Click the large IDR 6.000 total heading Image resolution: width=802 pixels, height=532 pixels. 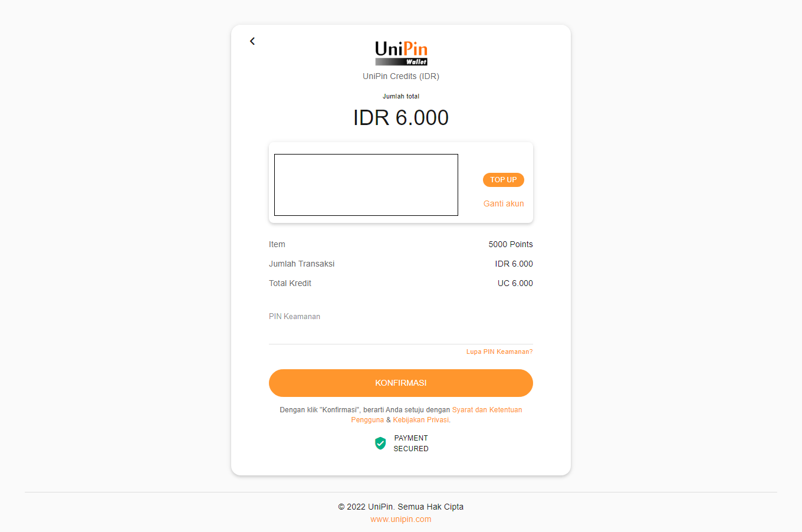click(x=401, y=117)
